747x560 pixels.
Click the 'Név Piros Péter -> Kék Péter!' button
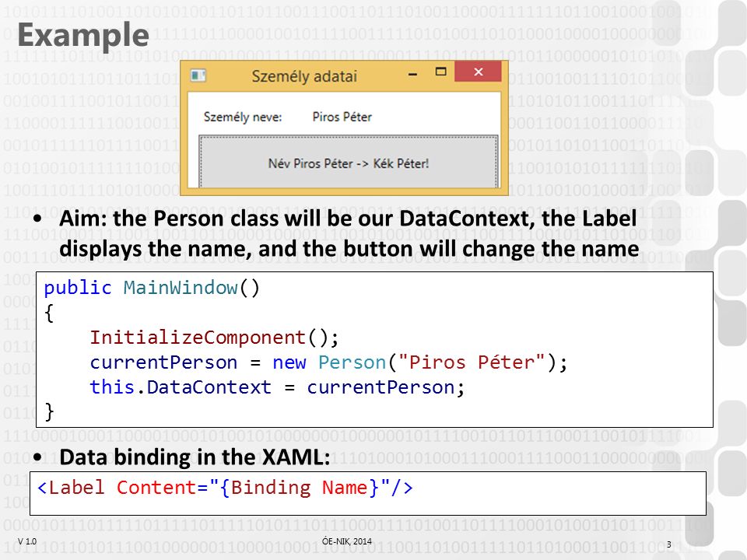pyautogui.click(x=349, y=161)
